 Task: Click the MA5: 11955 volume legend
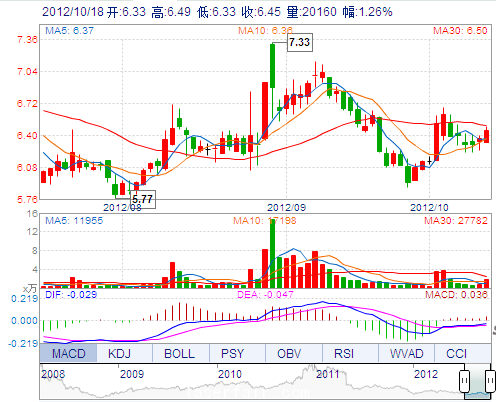click(x=74, y=220)
